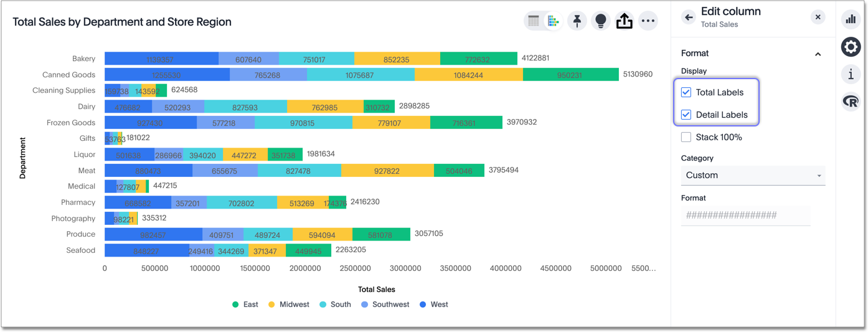Click the share export icon
Viewport: 868px width, 332px height.
click(624, 21)
